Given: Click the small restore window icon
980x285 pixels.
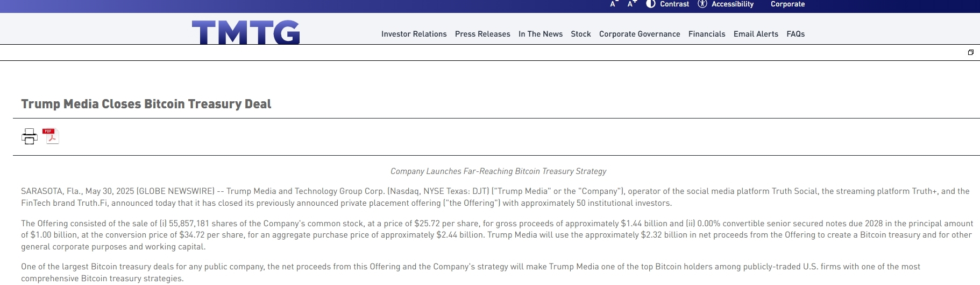Looking at the screenshot, I should click(x=971, y=52).
